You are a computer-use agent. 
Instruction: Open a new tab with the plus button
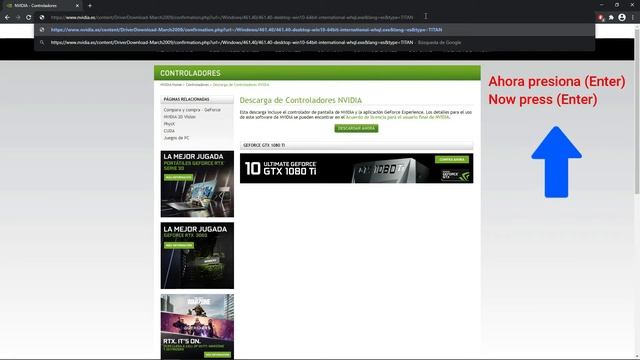click(90, 6)
